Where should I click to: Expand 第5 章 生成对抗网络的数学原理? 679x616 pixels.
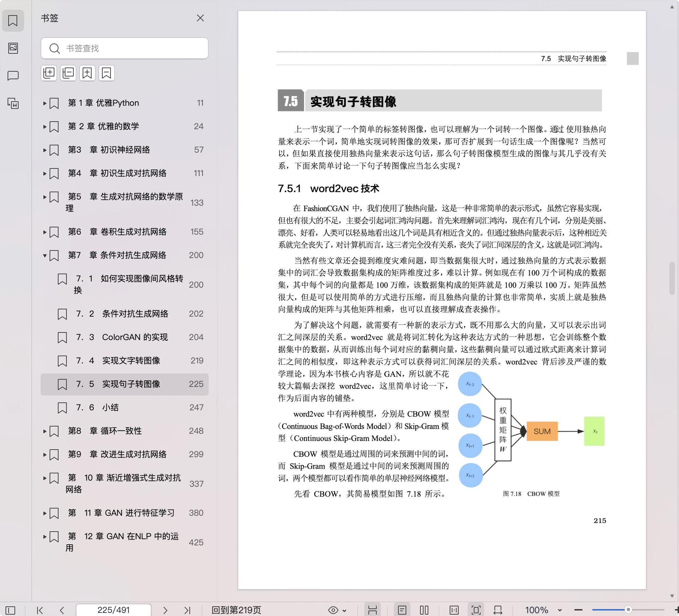[45, 197]
